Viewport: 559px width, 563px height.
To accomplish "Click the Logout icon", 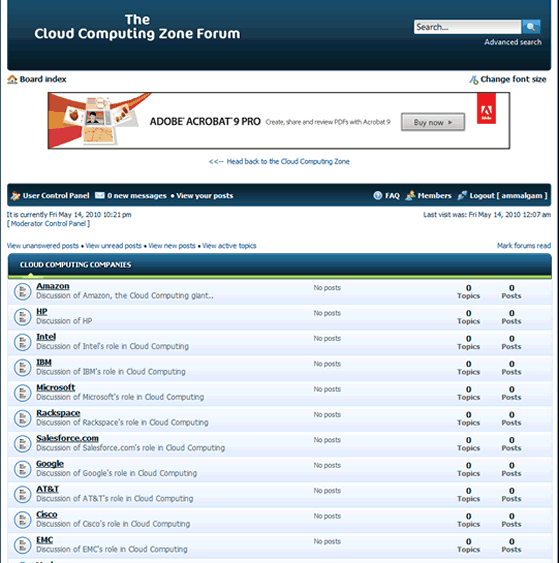I will pyautogui.click(x=462, y=195).
